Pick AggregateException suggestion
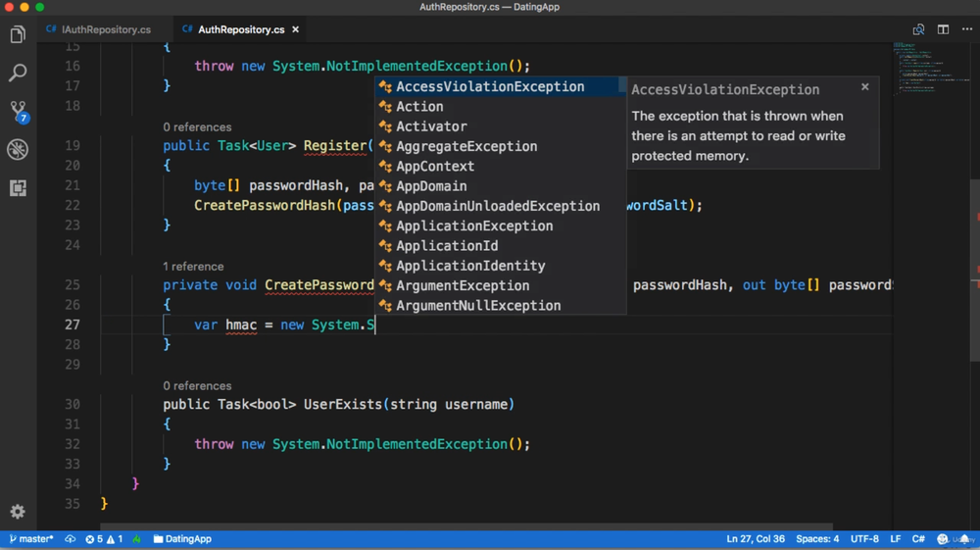980x550 pixels. 500,147
